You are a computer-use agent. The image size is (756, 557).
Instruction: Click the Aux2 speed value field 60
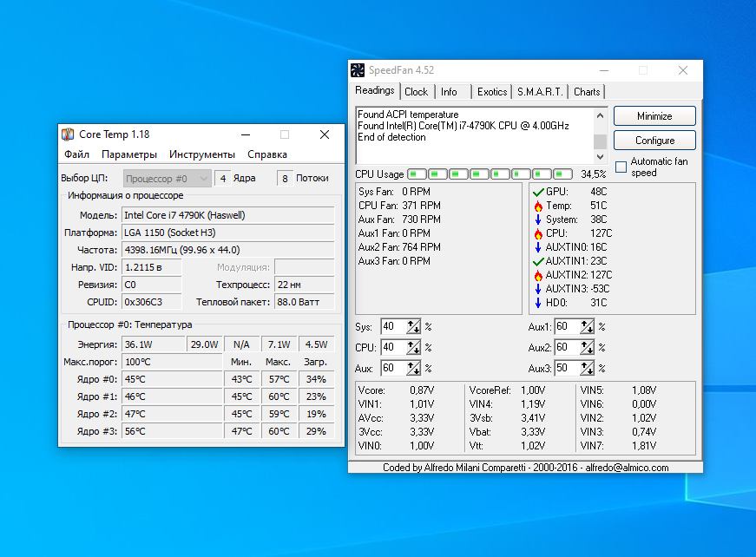click(x=568, y=347)
